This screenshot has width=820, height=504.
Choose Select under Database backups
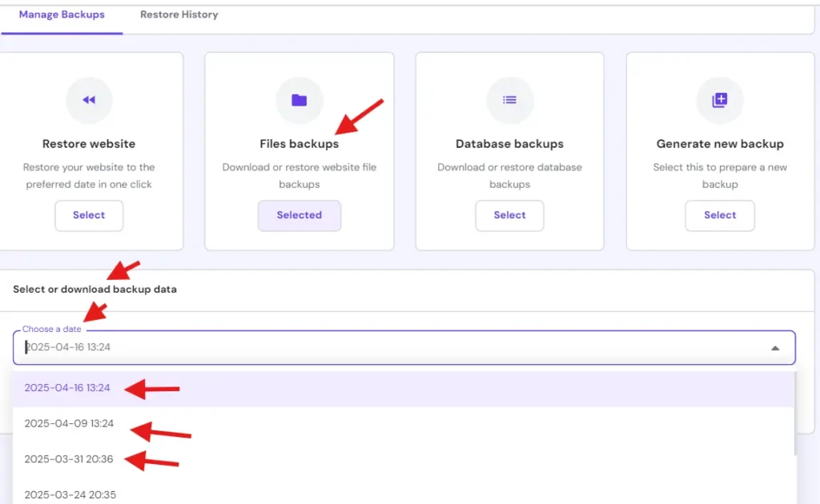[x=509, y=215]
